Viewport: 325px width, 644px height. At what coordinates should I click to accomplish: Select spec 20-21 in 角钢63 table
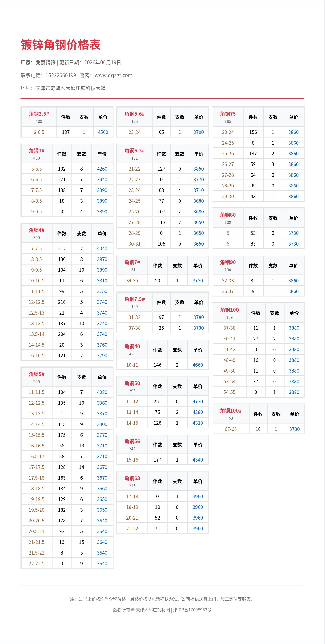click(132, 518)
